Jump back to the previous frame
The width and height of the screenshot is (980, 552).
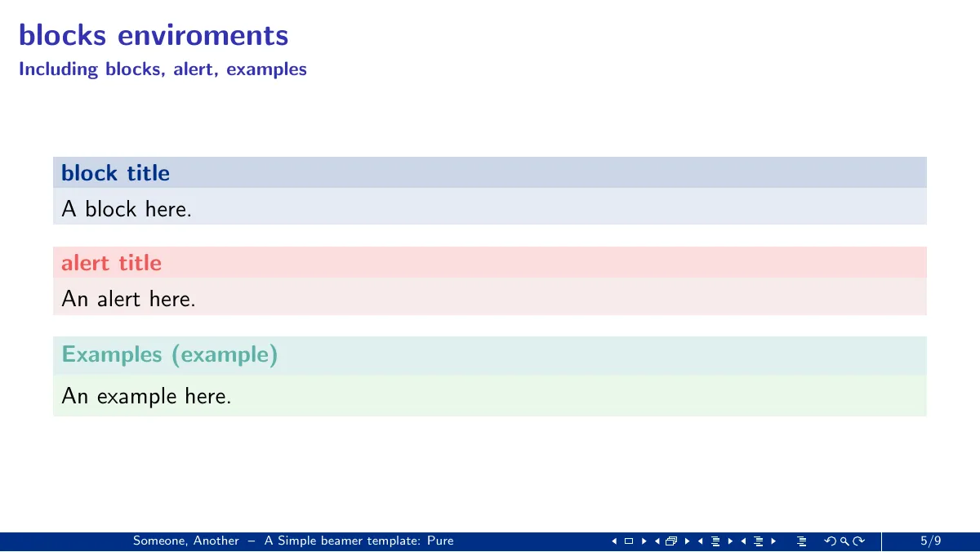657,541
